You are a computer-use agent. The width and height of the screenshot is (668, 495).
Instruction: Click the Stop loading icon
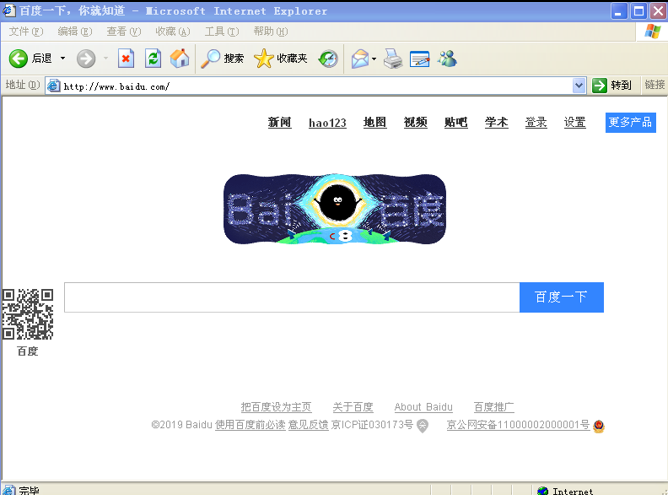[x=126, y=58]
